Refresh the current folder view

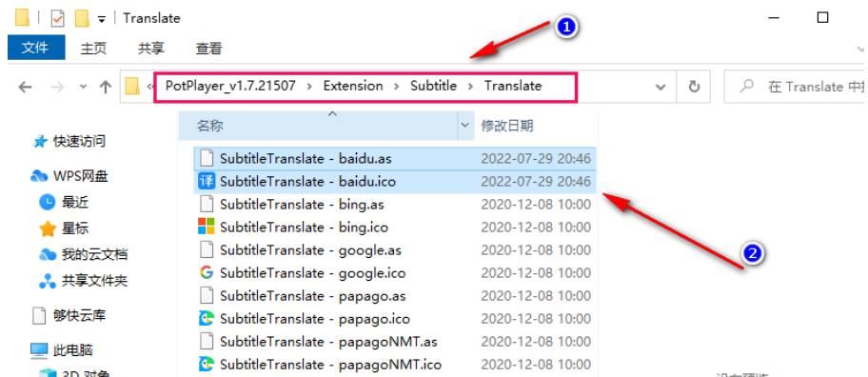694,87
